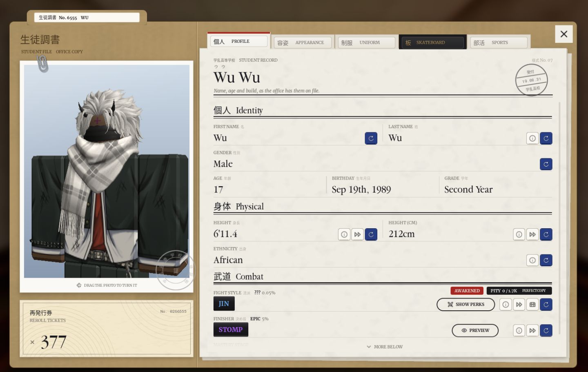Show info for Height 6'11.4
The width and height of the screenshot is (588, 372).
point(344,234)
